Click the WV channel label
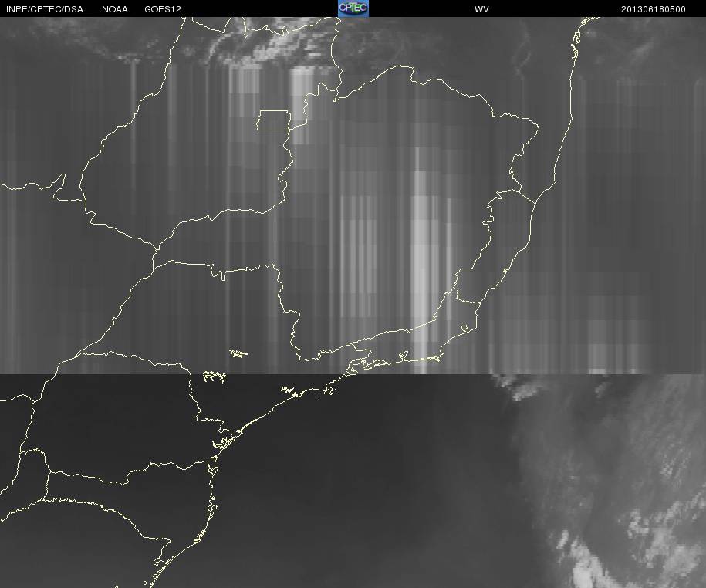Image resolution: width=706 pixels, height=588 pixels. pyautogui.click(x=481, y=9)
